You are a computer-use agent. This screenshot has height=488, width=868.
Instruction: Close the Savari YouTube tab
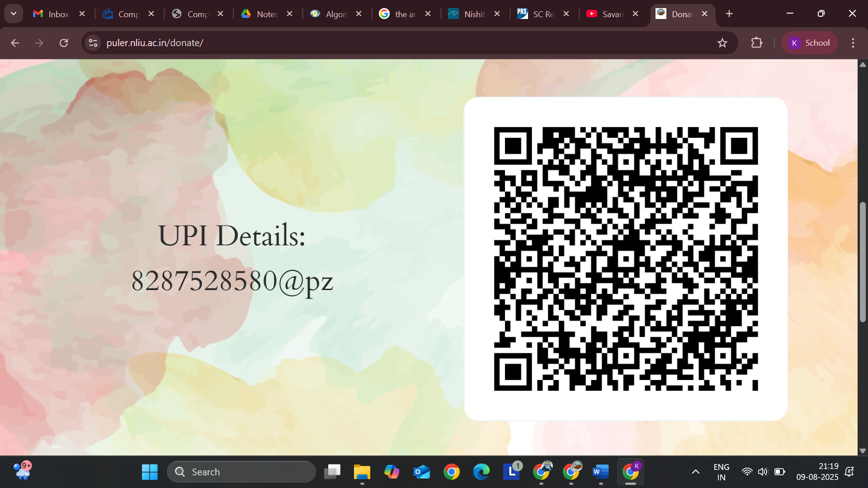coord(635,14)
